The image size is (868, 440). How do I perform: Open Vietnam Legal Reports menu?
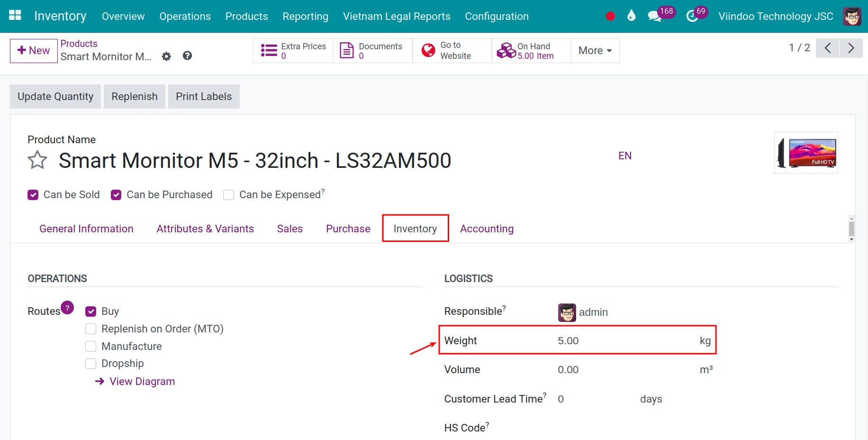click(397, 16)
